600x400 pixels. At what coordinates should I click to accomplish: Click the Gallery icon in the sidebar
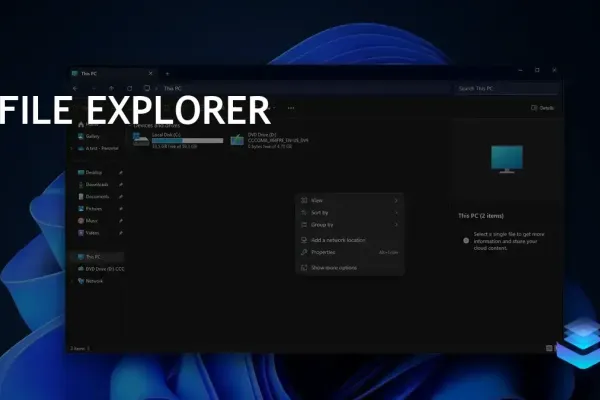click(x=81, y=136)
